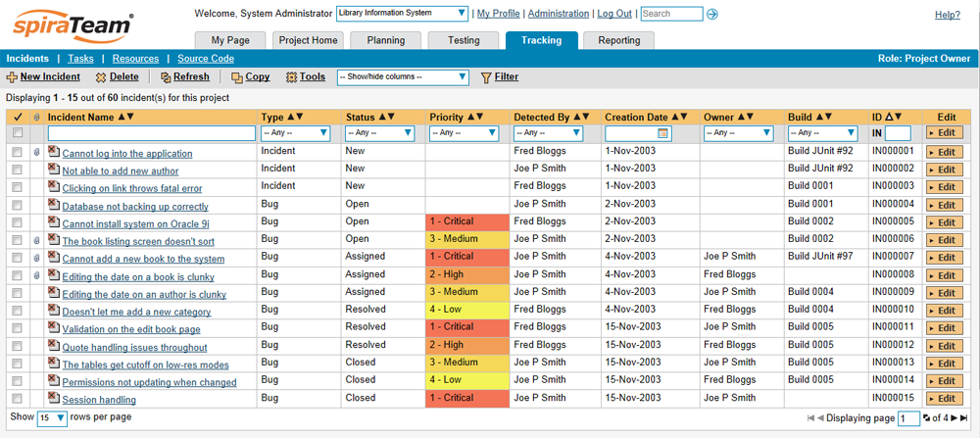The height and width of the screenshot is (438, 980).
Task: Switch to the My Page tab
Action: 230,40
